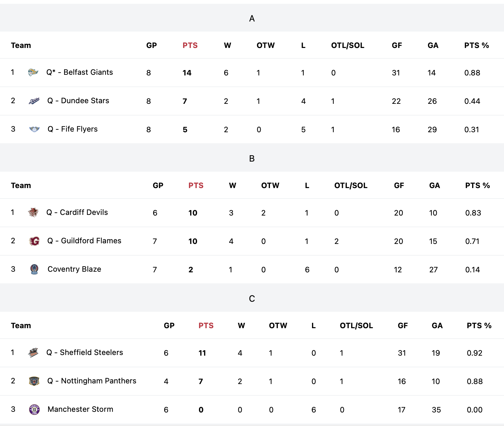The width and height of the screenshot is (504, 426).
Task: Open the Manchester Storm team link
Action: 80,409
